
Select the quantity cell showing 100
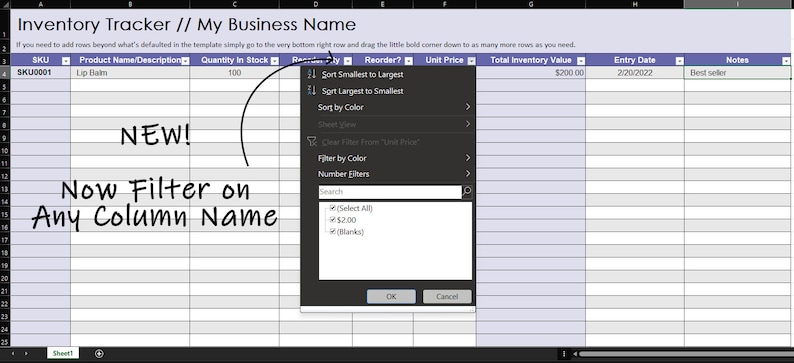(x=234, y=73)
